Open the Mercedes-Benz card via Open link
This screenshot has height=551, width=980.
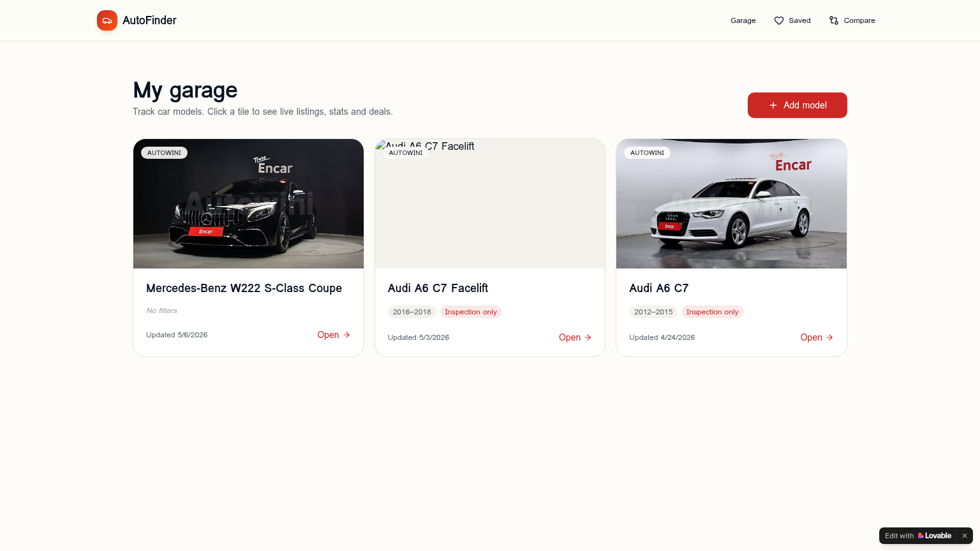click(334, 335)
